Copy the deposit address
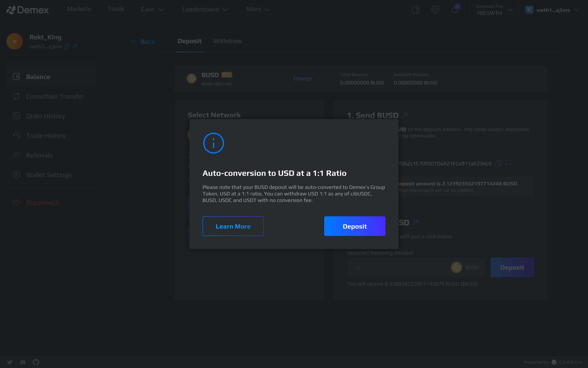Viewport: 588px width, 368px height. pos(498,164)
